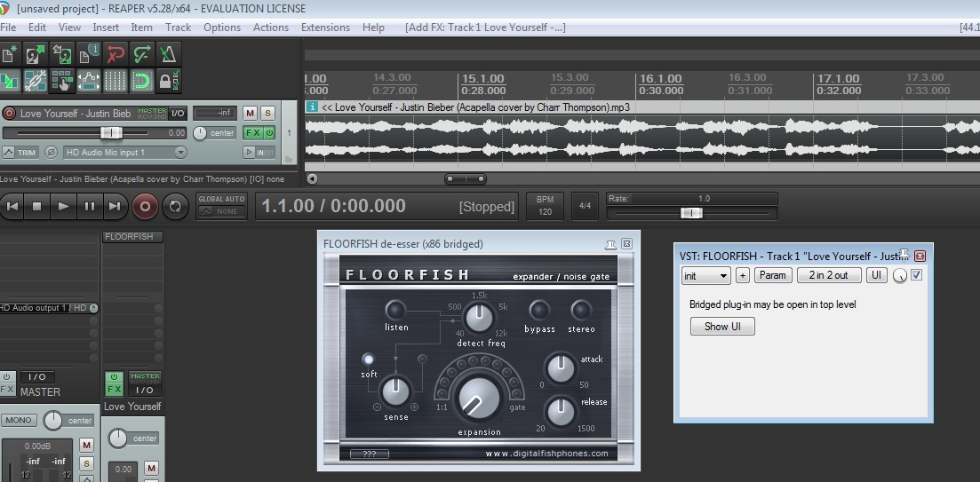Open the HD Audio Mic input dropdown
The height and width of the screenshot is (482, 980).
tap(125, 153)
